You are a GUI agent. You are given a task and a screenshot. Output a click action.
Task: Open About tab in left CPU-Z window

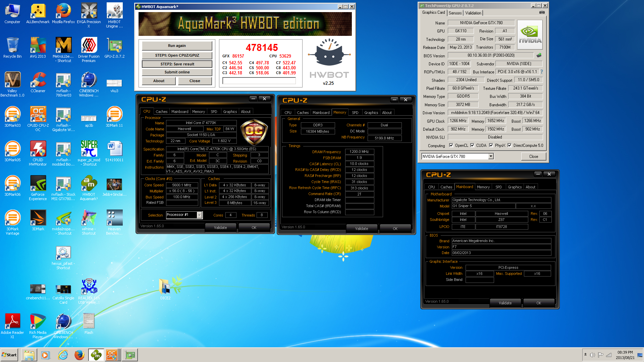coord(246,112)
